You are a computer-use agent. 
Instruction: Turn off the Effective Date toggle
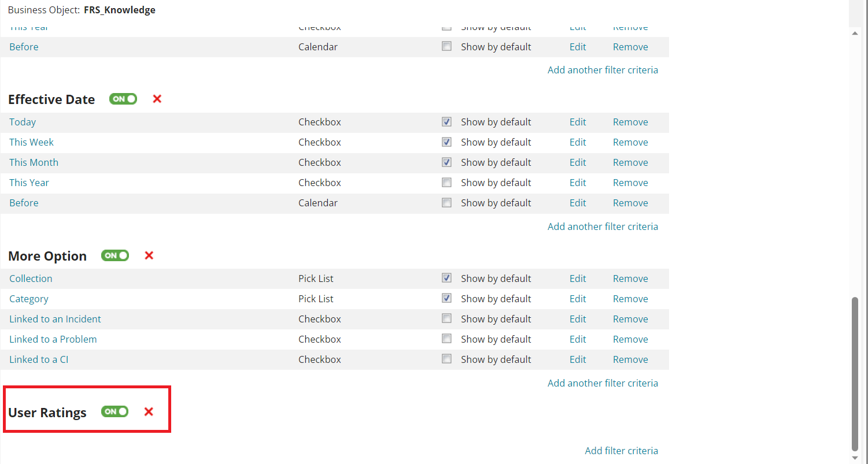click(x=123, y=99)
